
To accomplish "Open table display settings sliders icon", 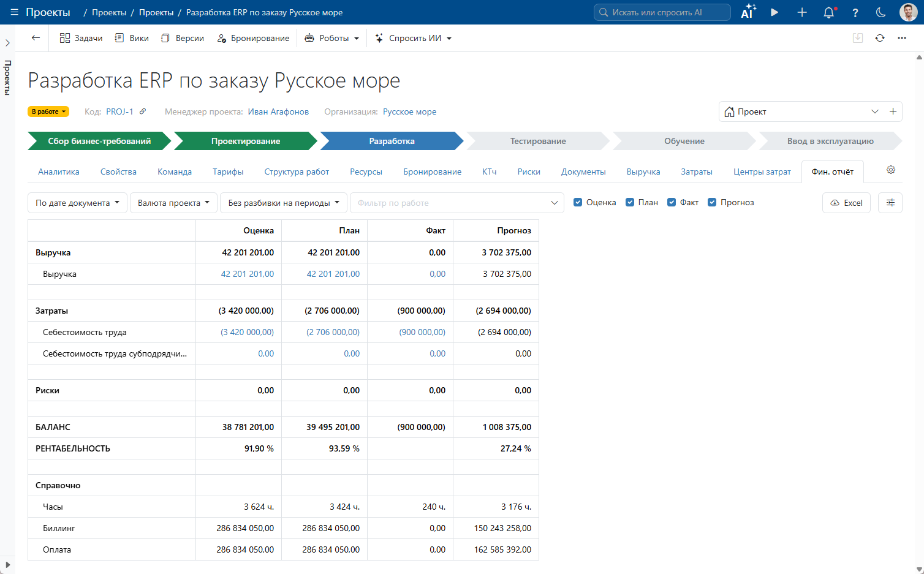I will coord(890,203).
